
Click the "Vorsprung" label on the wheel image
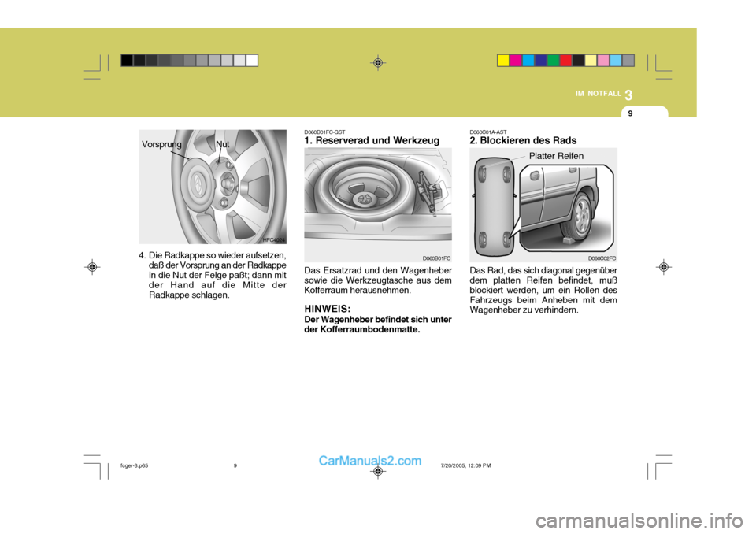(161, 144)
